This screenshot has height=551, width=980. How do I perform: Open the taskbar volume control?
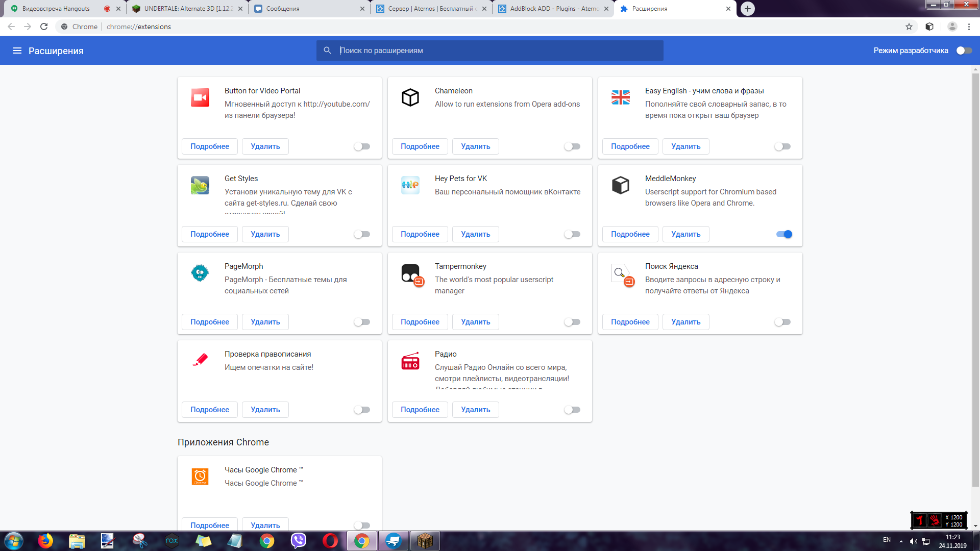[x=914, y=541]
